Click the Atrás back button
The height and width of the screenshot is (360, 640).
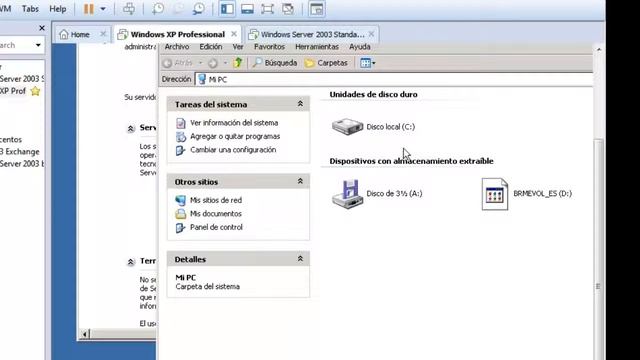tap(178, 63)
